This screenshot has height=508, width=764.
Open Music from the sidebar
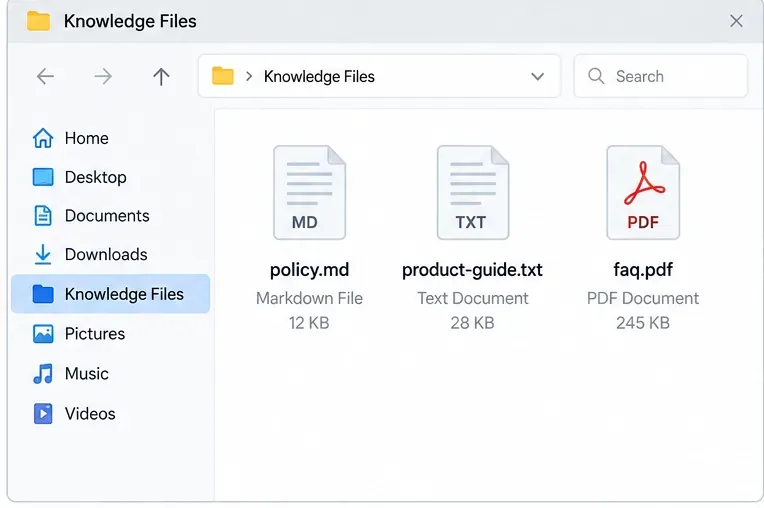(110, 374)
